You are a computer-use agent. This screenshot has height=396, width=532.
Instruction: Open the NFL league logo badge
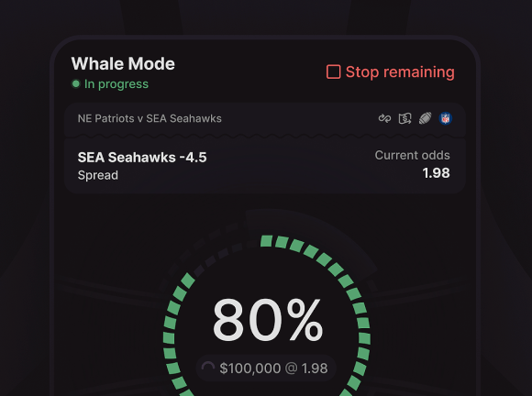tap(445, 118)
